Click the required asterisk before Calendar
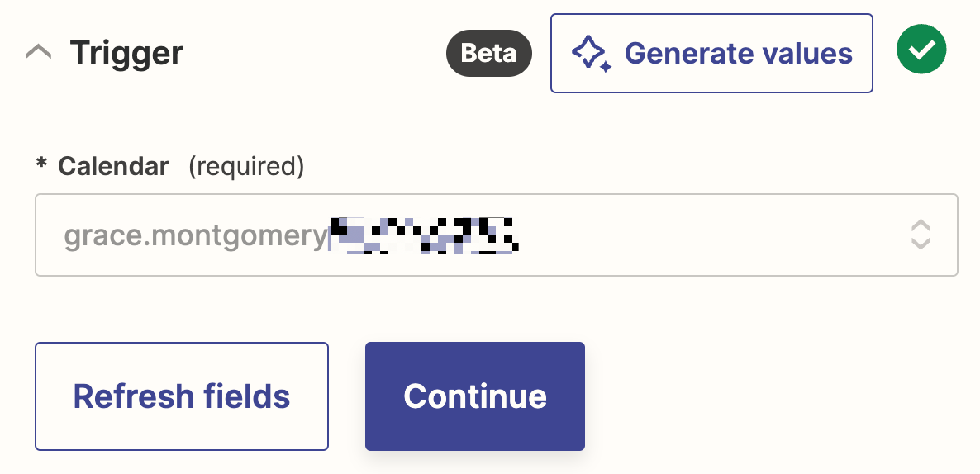 click(41, 166)
